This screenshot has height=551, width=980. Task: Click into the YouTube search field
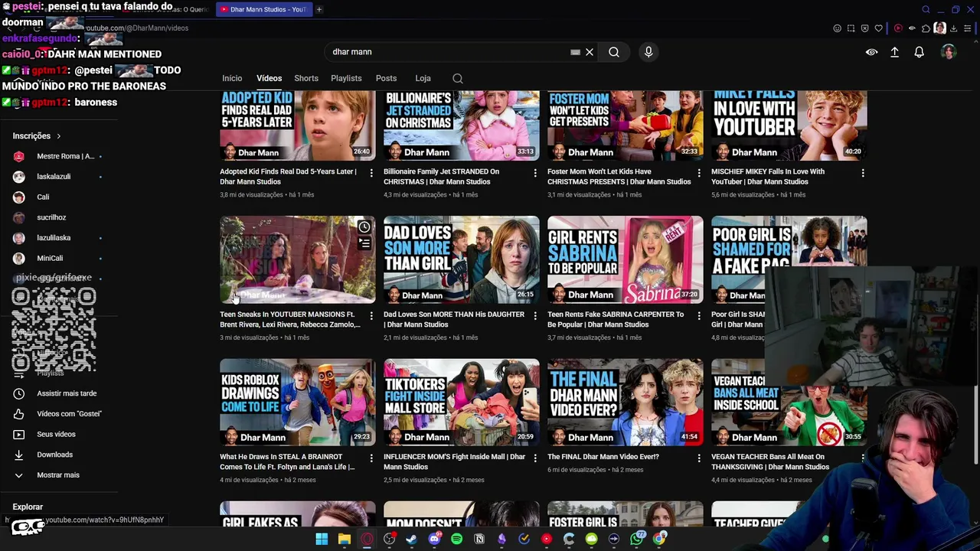click(x=448, y=52)
